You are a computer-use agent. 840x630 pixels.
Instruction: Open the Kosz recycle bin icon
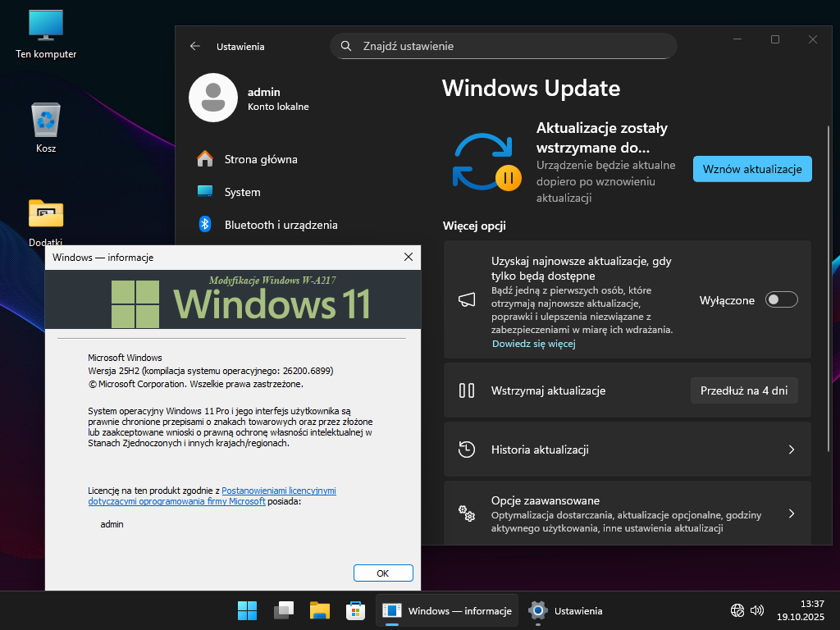tap(46, 120)
